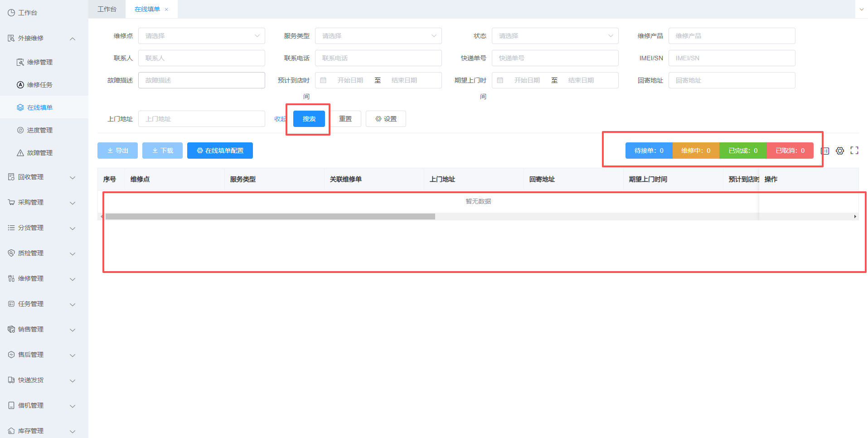Image resolution: width=868 pixels, height=438 pixels.
Task: Toggle fullscreen with the expand icon
Action: (x=854, y=151)
